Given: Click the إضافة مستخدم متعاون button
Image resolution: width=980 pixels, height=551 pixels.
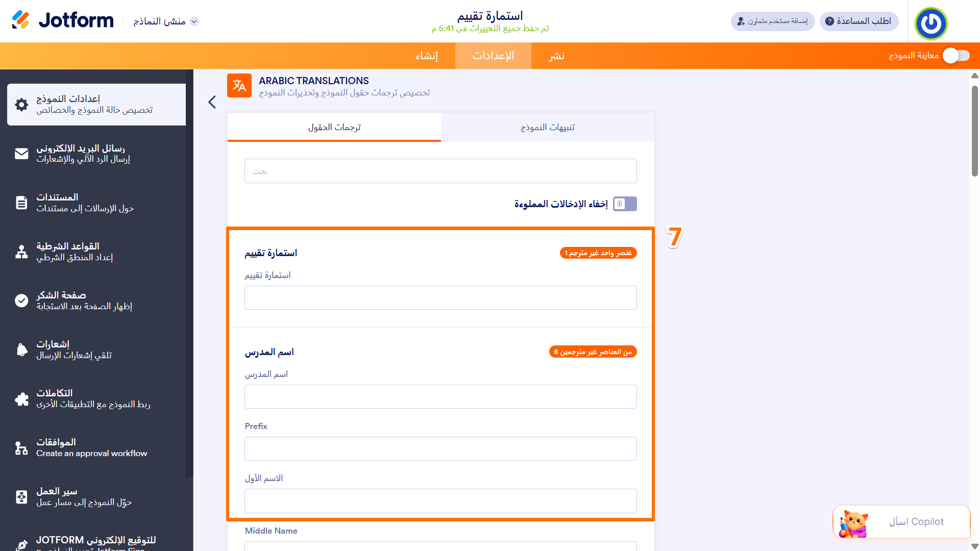Looking at the screenshot, I should tap(773, 21).
